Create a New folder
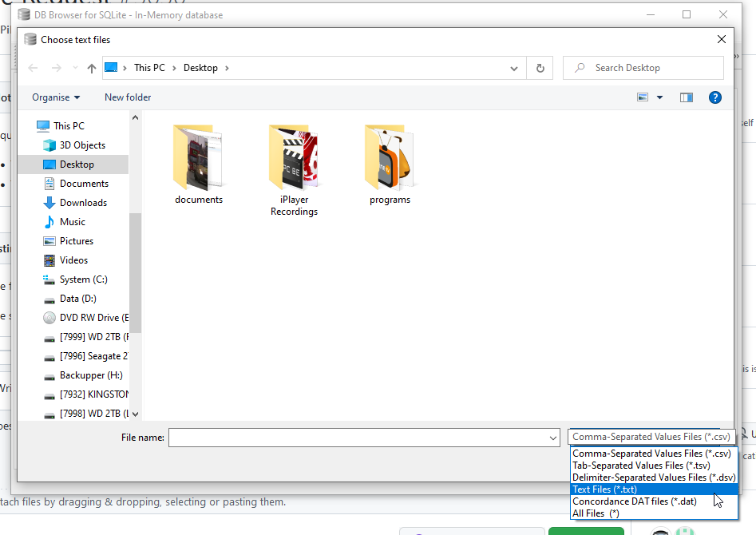Screen dimensions: 756x535 (x=127, y=97)
